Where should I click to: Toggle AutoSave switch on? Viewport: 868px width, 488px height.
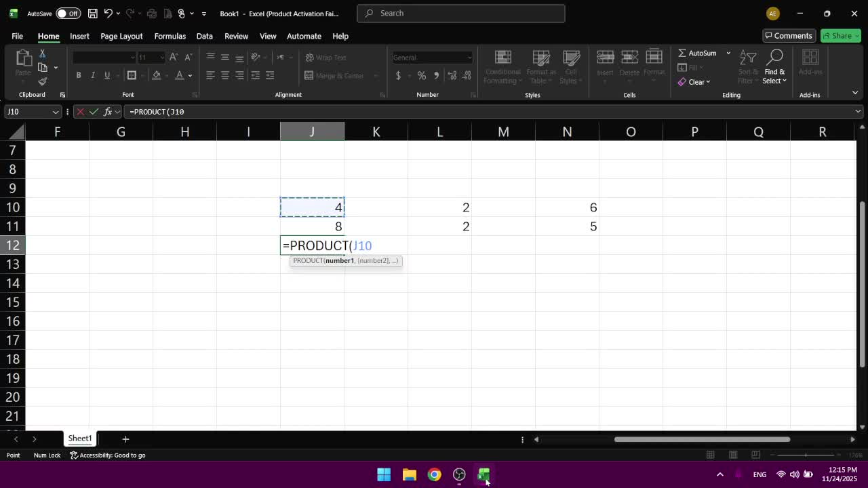tap(68, 14)
